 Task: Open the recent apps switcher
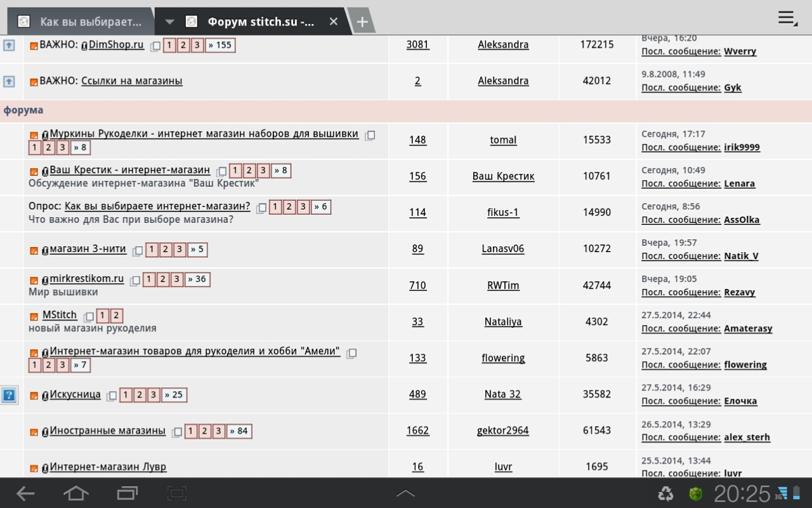128,493
